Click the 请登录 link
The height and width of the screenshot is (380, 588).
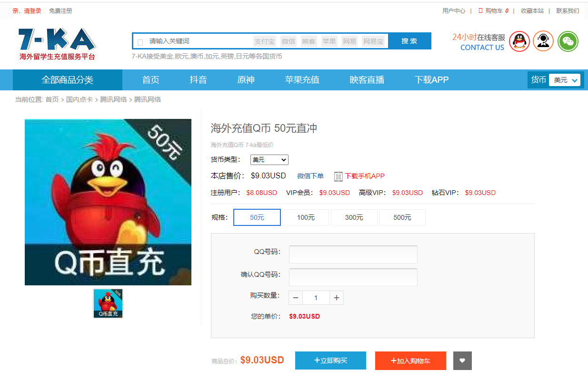pos(32,10)
